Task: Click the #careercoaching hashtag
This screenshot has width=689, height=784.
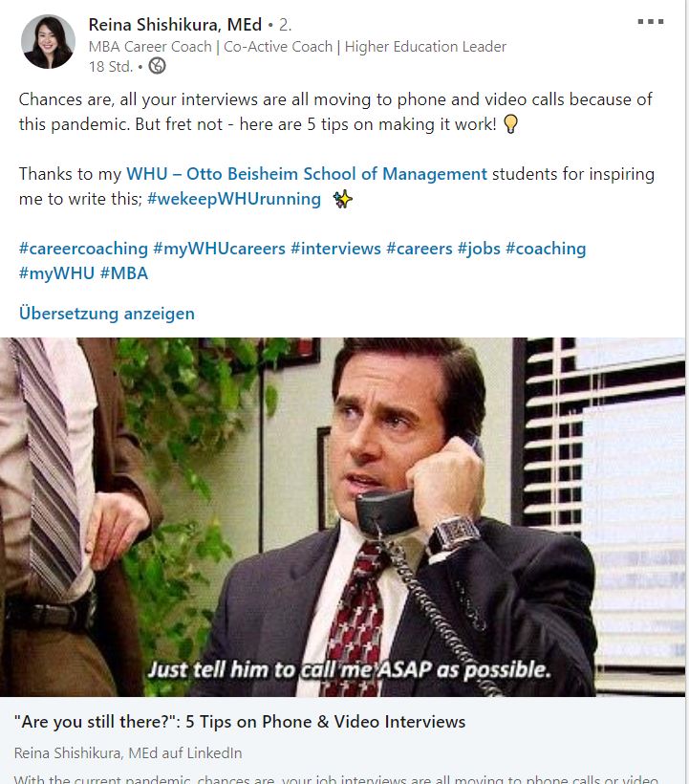Action: coord(83,249)
